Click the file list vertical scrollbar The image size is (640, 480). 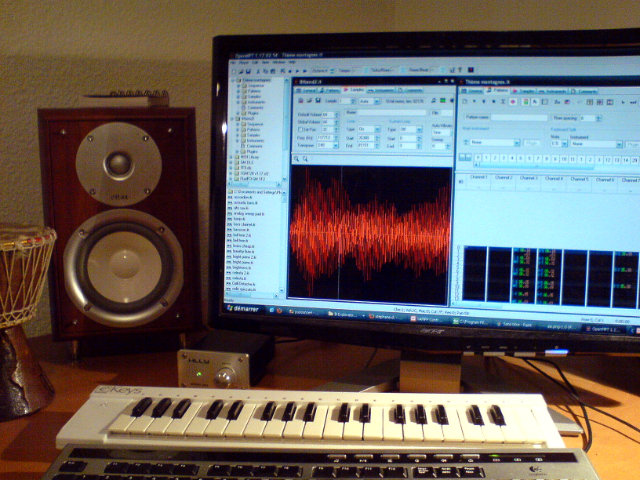282,241
